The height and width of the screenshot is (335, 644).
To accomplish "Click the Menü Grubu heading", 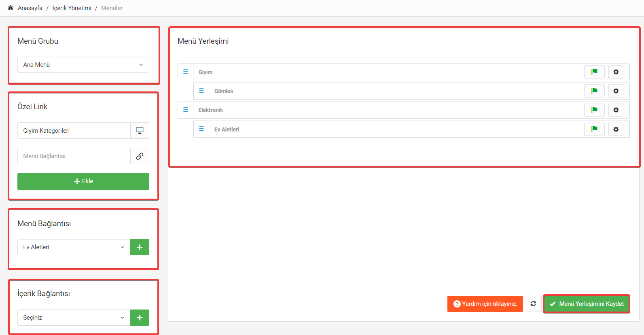I will pos(38,41).
